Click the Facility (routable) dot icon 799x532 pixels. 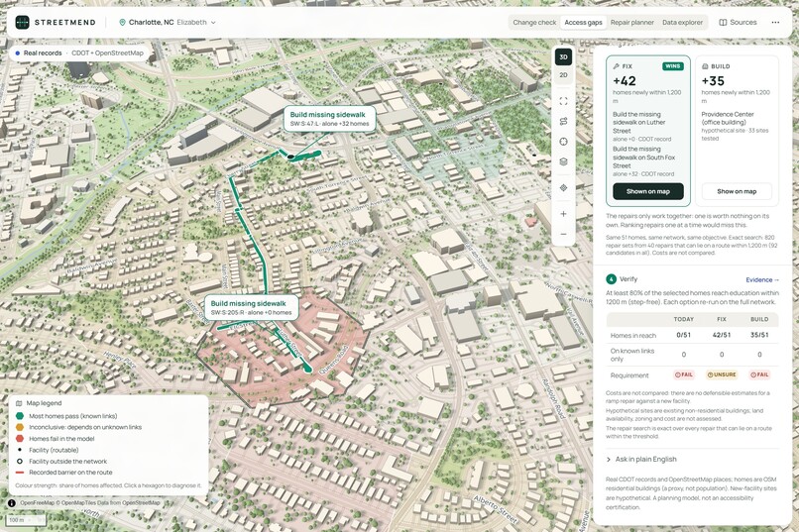pyautogui.click(x=20, y=450)
